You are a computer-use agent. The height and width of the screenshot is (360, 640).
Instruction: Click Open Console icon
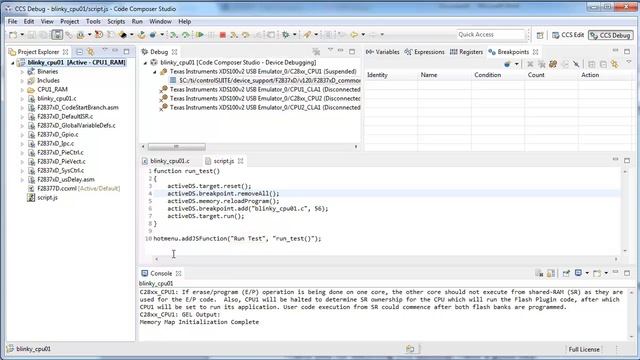(x=597, y=273)
